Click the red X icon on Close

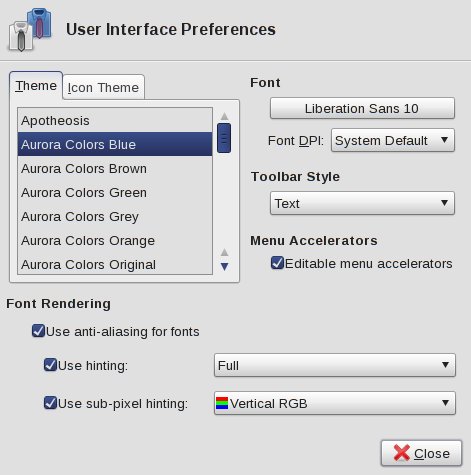click(401, 453)
